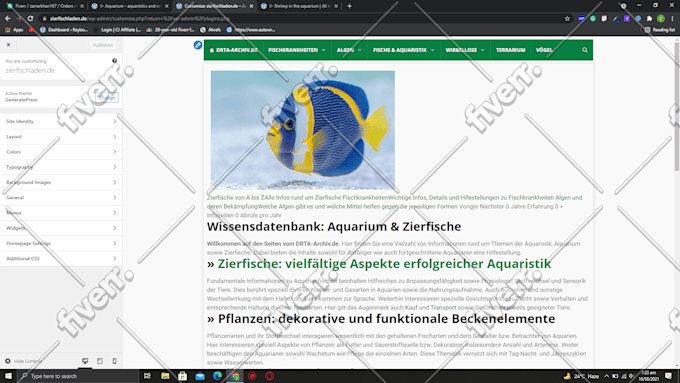Viewport: 680px width, 383px height.
Task: Open the Fischkrankheiten menu item
Action: click(x=297, y=50)
